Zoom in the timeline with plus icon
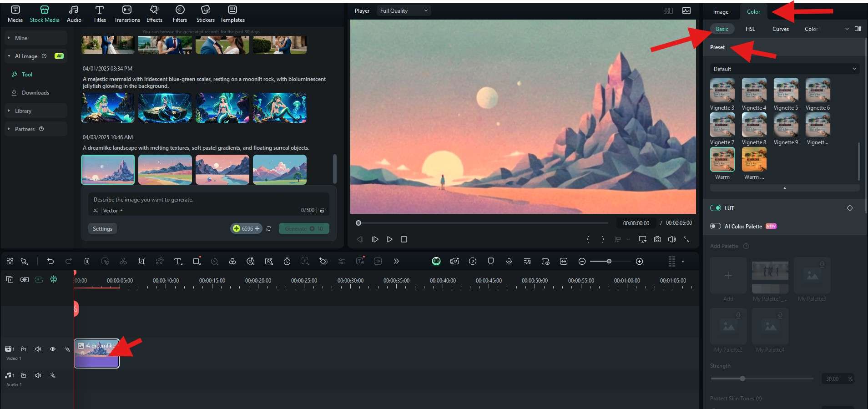 639,262
